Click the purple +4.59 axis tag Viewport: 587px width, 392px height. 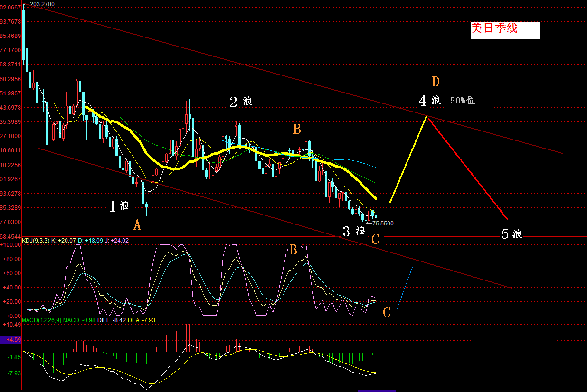point(10,340)
